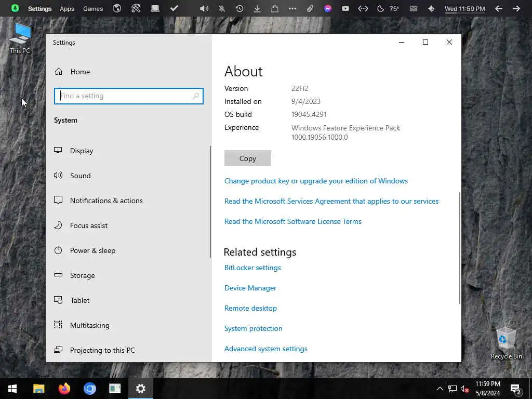The width and height of the screenshot is (532, 399).
Task: Click the sidebar vertical scrollbar
Action: pyautogui.click(x=210, y=202)
